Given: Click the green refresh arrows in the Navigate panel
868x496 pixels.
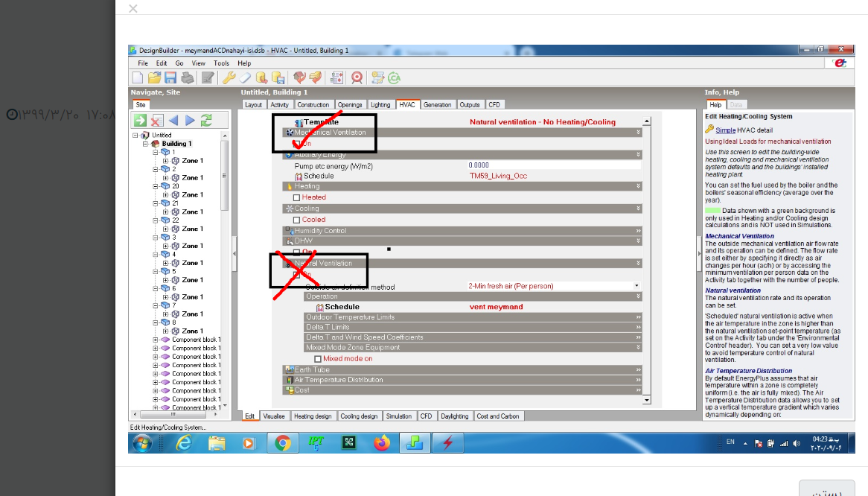Looking at the screenshot, I should tap(206, 120).
